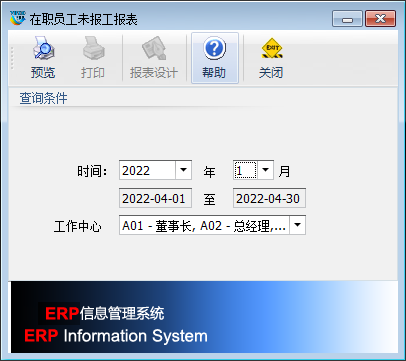The image size is (406, 361).
Task: Click the 在职员工未报工报表 window title
Action: [83, 19]
